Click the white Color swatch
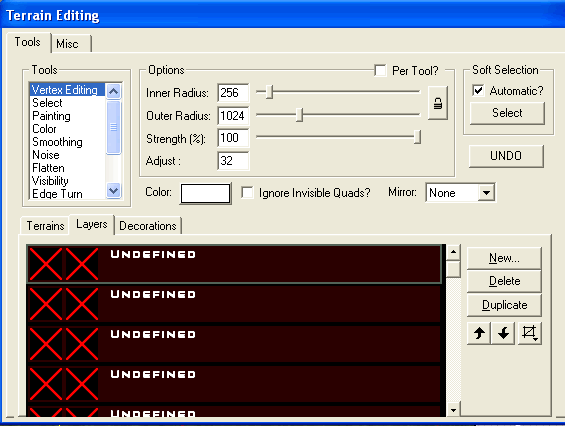565x426 pixels. [x=205, y=194]
